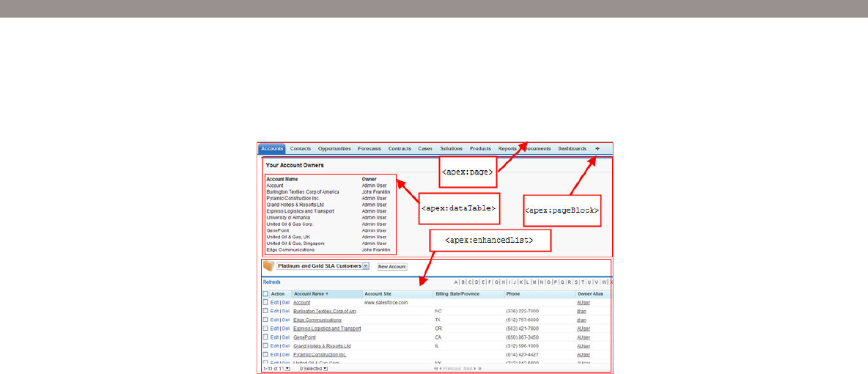Go to the Cases tab
868x374 pixels.
(425, 148)
